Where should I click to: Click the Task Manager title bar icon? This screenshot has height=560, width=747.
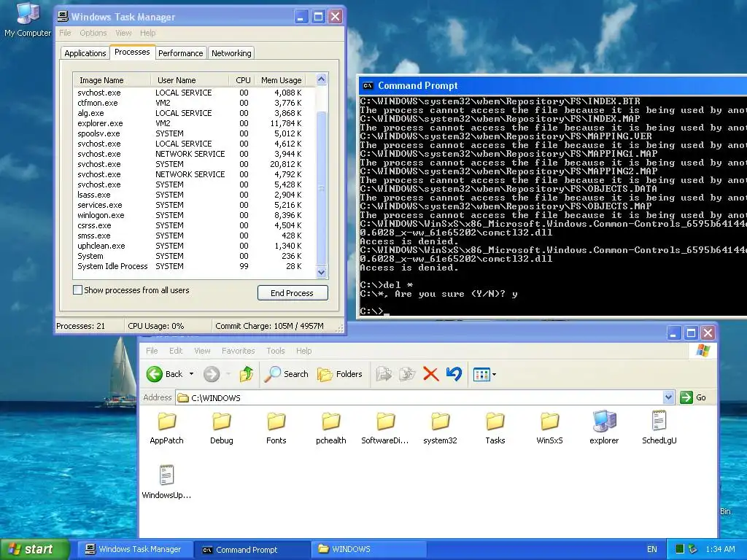63,17
